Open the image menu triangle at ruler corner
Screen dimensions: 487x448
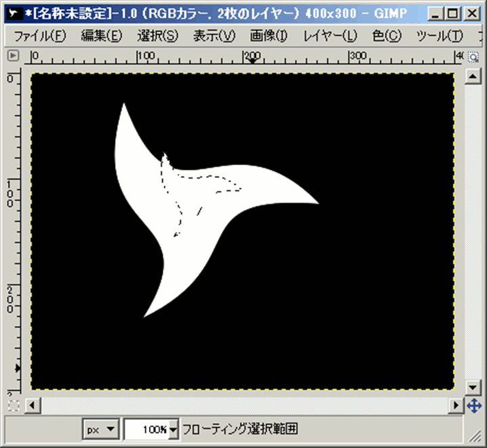tap(13, 57)
